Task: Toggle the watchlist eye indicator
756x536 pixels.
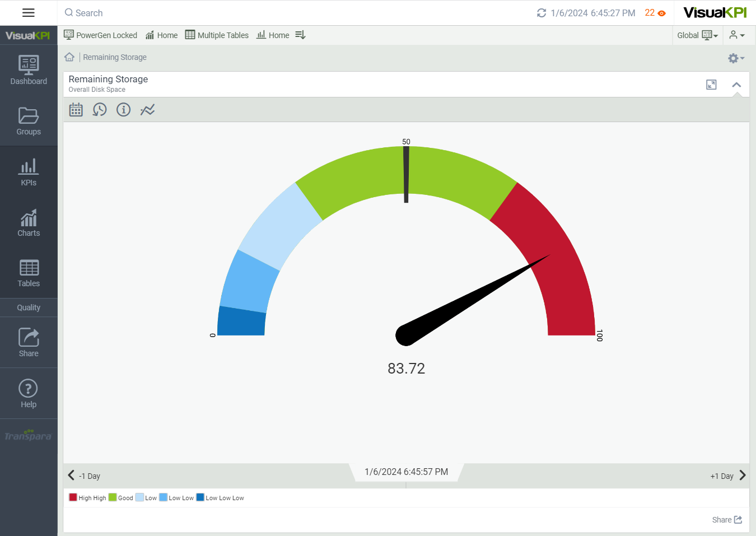Action: click(661, 13)
